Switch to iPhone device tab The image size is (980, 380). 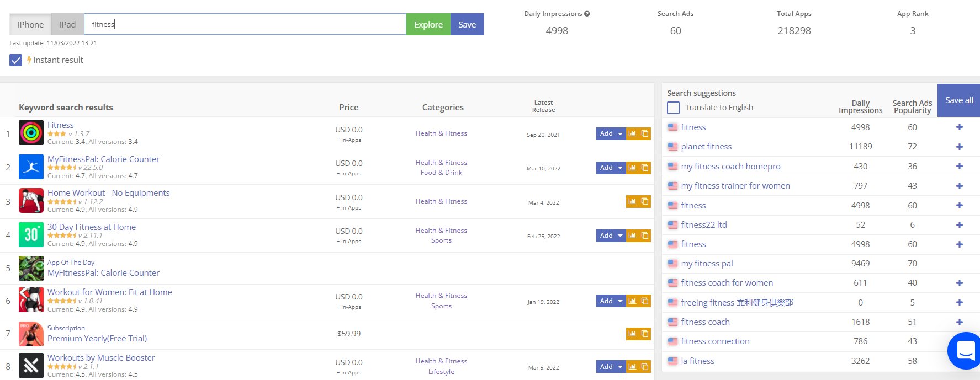tap(30, 24)
